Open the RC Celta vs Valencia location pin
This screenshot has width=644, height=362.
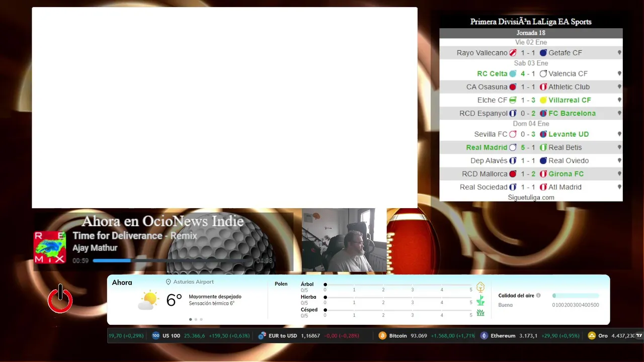click(619, 73)
